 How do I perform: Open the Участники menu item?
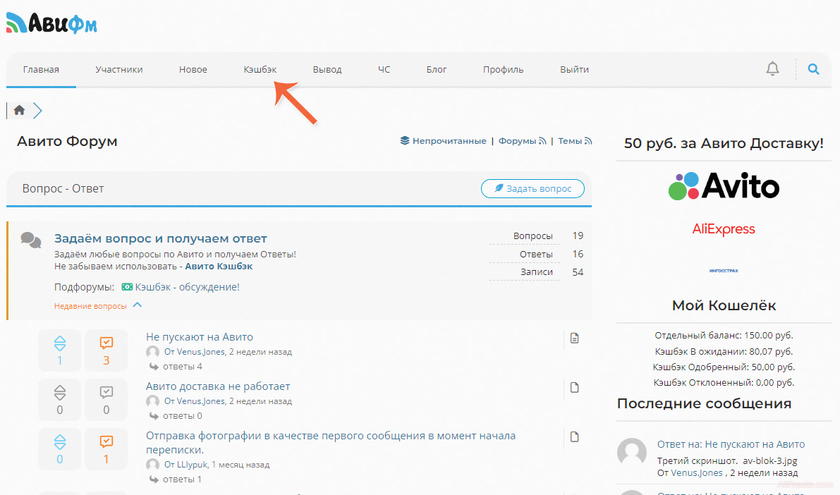(x=119, y=70)
